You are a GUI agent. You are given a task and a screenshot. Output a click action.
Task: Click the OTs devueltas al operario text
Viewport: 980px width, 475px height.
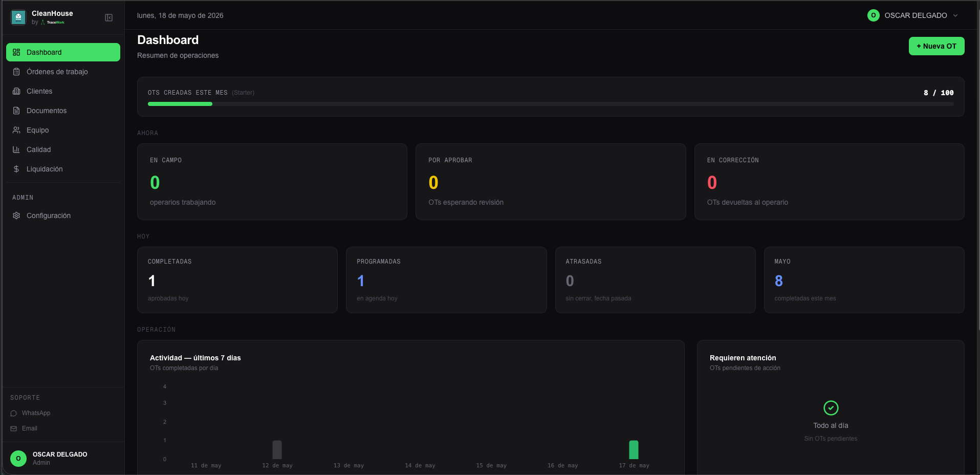(747, 202)
